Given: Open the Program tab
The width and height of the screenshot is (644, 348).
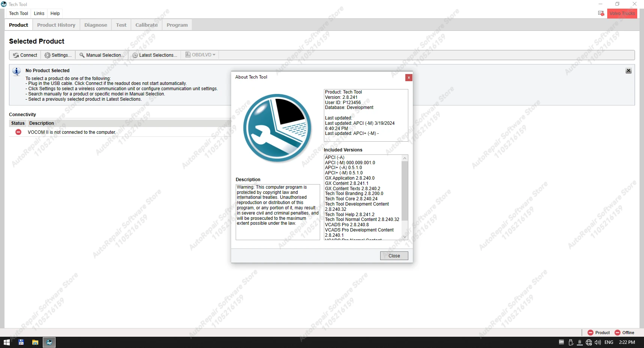Looking at the screenshot, I should point(177,25).
